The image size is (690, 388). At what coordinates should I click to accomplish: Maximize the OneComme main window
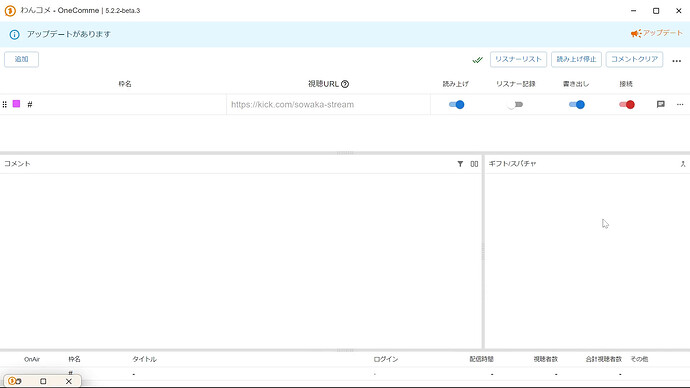656,11
